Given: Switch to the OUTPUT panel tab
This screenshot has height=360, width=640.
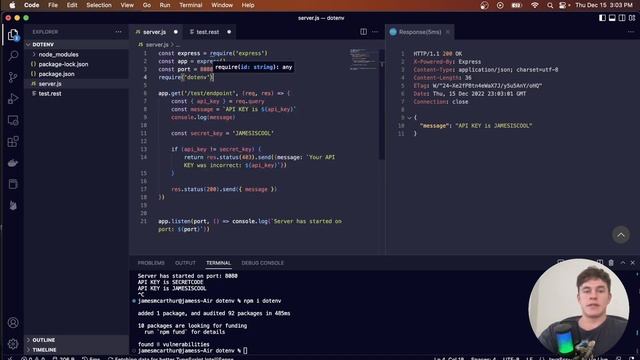Looking at the screenshot, I should pyautogui.click(x=185, y=263).
